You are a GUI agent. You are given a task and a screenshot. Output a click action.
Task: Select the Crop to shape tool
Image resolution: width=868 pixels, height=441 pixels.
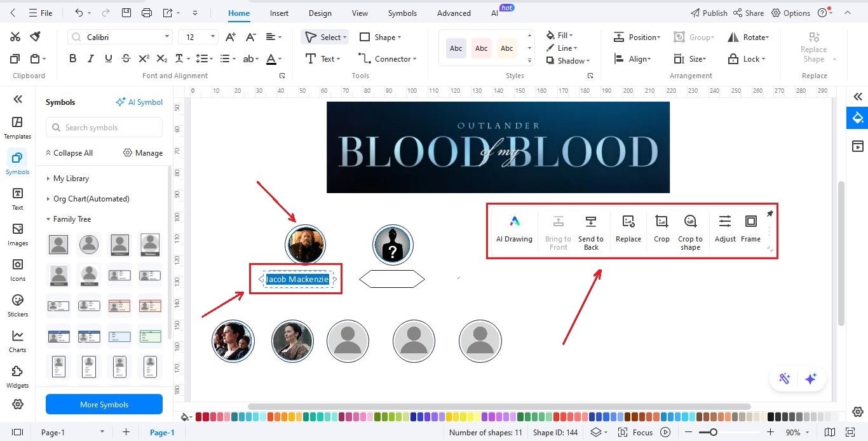click(x=690, y=233)
